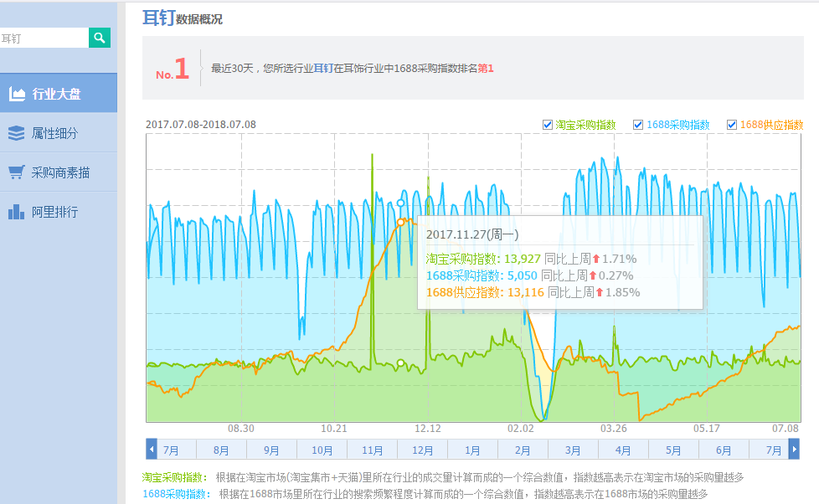The image size is (819, 504).
Task: Jump to 3月 on the month slider
Action: [x=574, y=450]
